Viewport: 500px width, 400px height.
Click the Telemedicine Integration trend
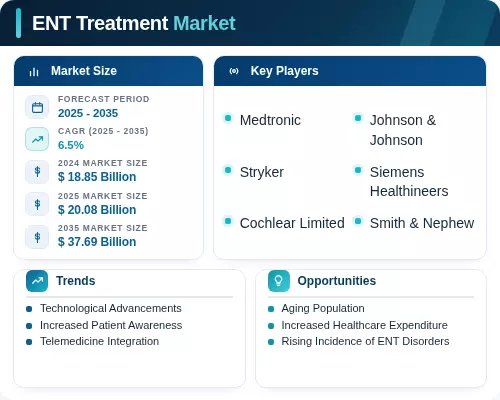(x=99, y=341)
